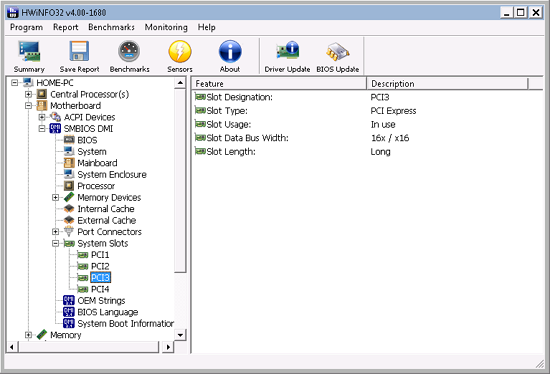The width and height of the screenshot is (550, 374).
Task: Expand the Port Connectors node
Action: tap(55, 232)
